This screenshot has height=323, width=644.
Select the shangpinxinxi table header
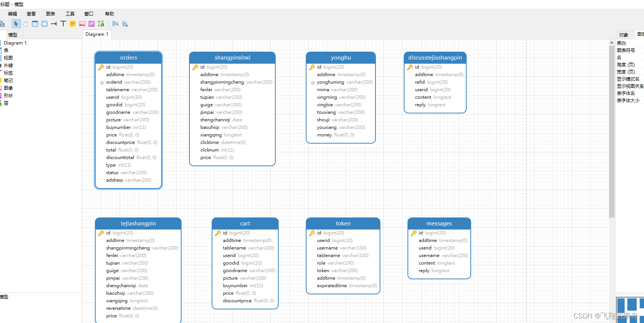pos(232,58)
